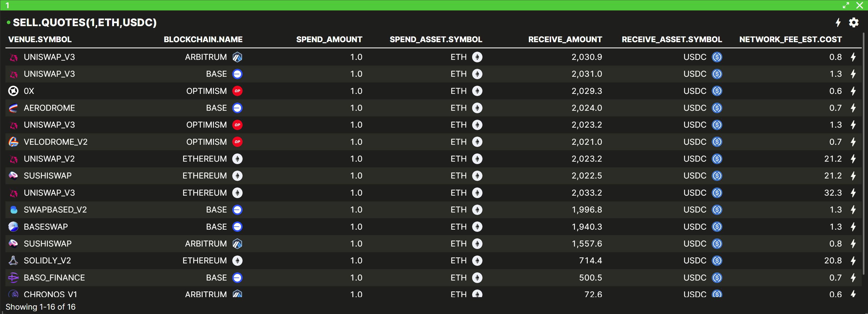Click BLOCKCHAIN.NAME column header

pos(203,39)
